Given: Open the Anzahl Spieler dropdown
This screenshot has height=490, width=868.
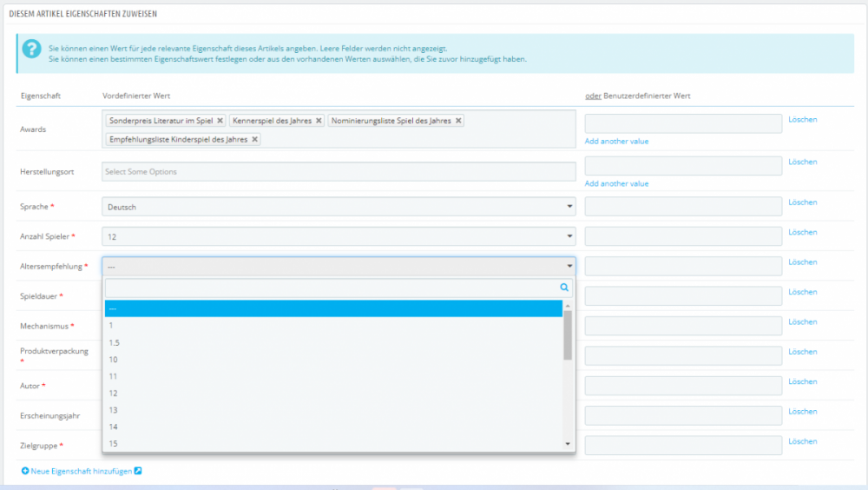Looking at the screenshot, I should [x=339, y=236].
